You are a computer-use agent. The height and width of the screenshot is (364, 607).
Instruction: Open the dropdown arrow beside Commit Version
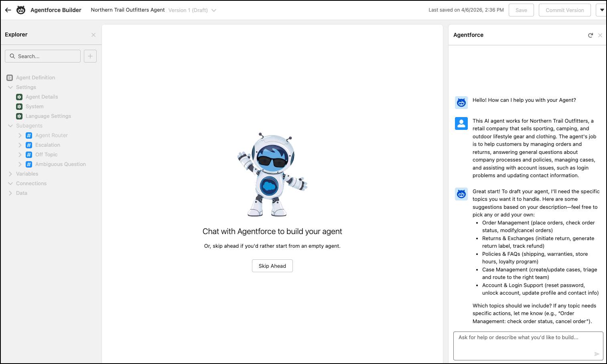[602, 10]
